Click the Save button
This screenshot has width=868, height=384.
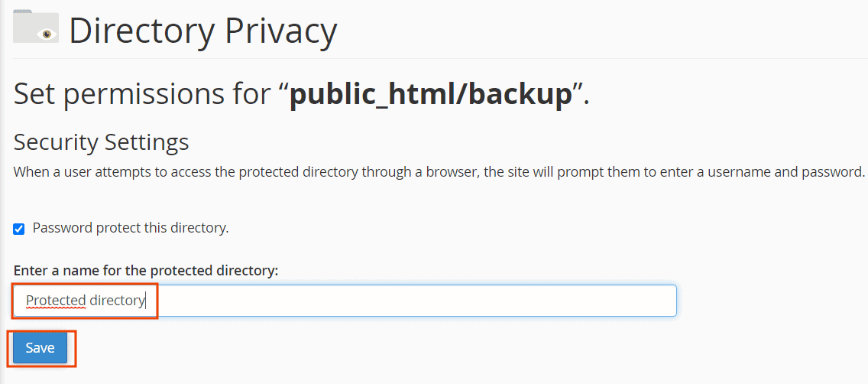pos(40,348)
